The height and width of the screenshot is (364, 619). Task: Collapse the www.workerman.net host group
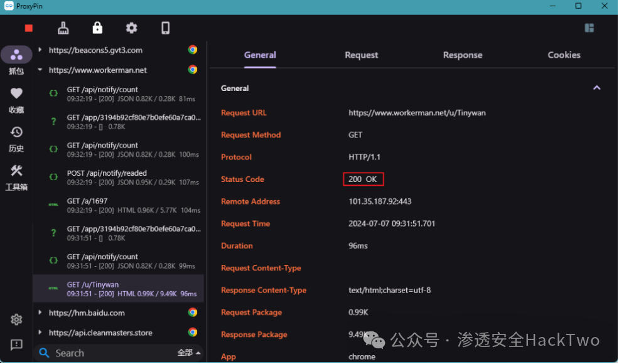tap(40, 70)
